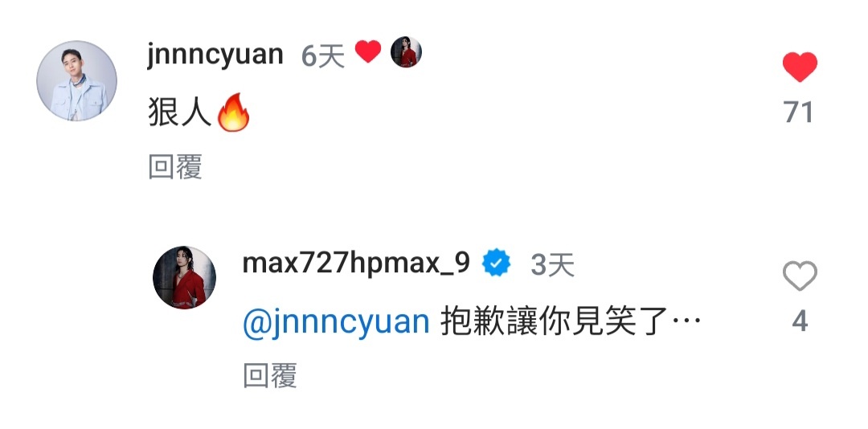Click the 6天 timestamp on jnnncyuan's comment

pyautogui.click(x=323, y=56)
